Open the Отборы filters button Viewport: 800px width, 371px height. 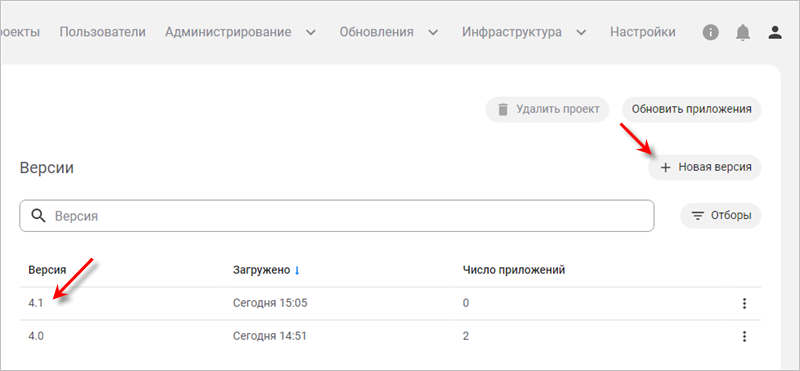point(720,215)
